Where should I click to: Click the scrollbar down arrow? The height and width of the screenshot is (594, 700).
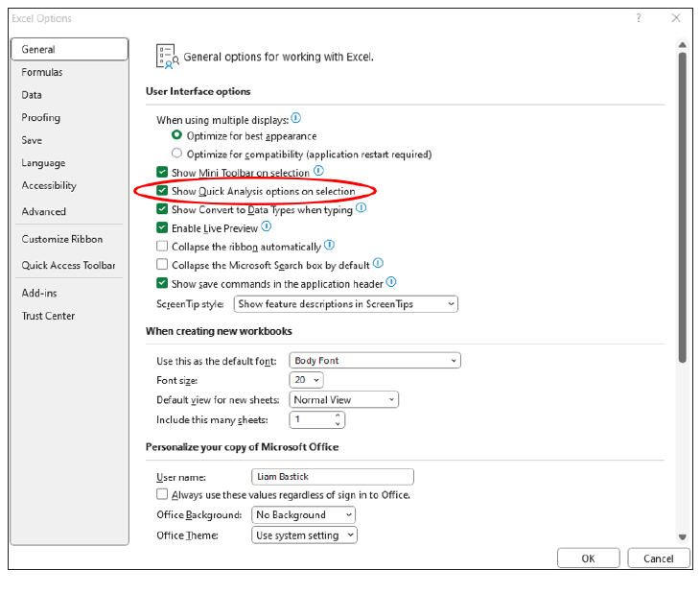pyautogui.click(x=682, y=536)
